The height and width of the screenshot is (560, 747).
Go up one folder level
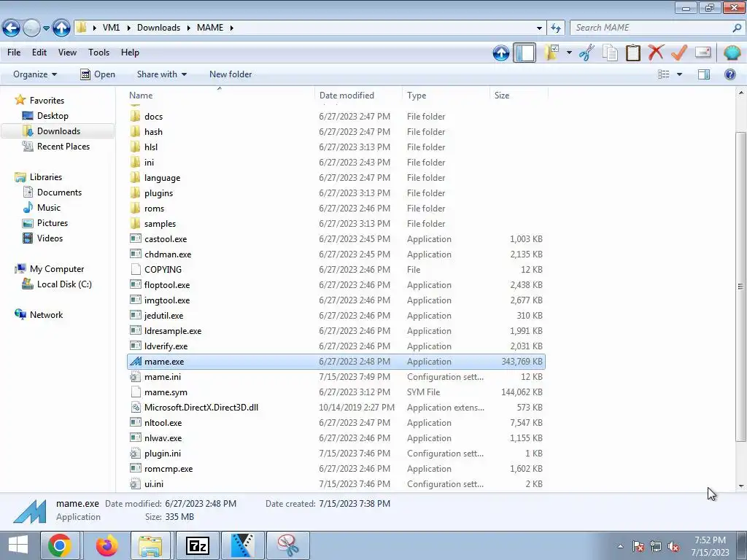(61, 28)
